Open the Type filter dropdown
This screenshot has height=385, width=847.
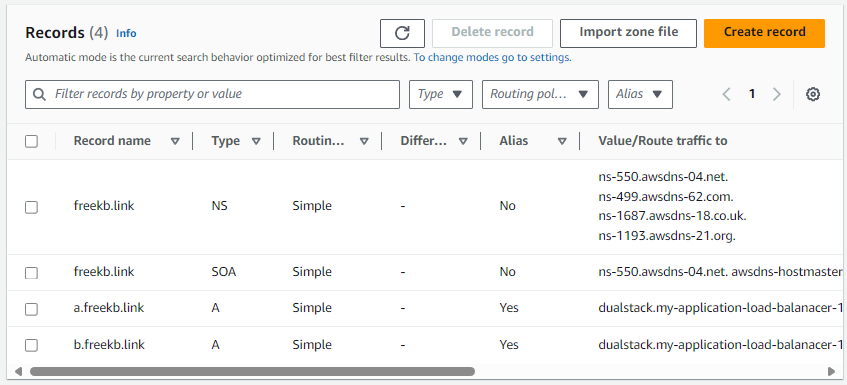(441, 94)
